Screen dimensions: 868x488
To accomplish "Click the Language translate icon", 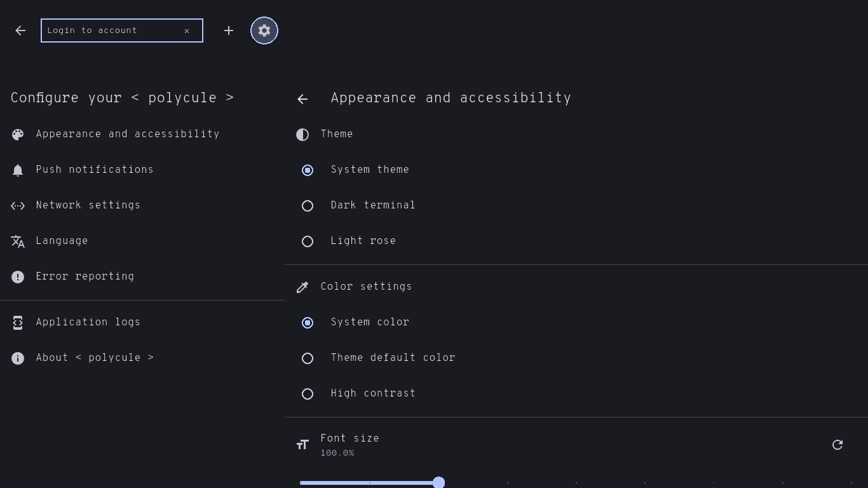I will pyautogui.click(x=18, y=241).
